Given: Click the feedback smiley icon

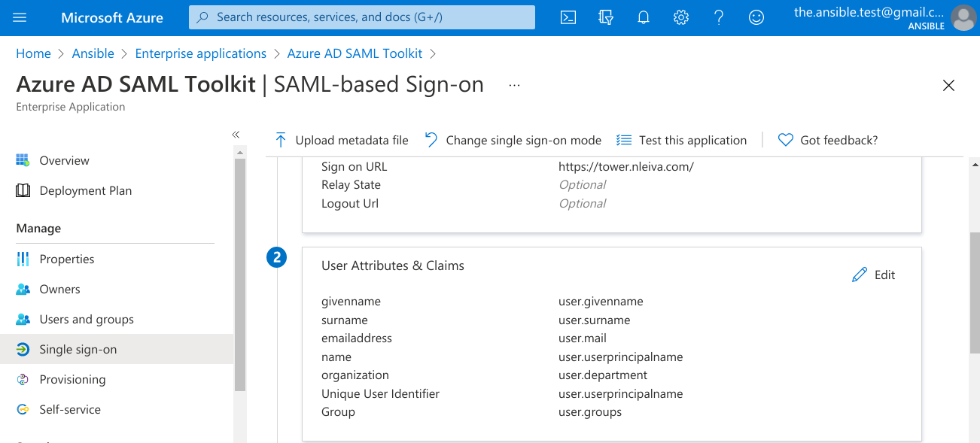Looking at the screenshot, I should 756,17.
